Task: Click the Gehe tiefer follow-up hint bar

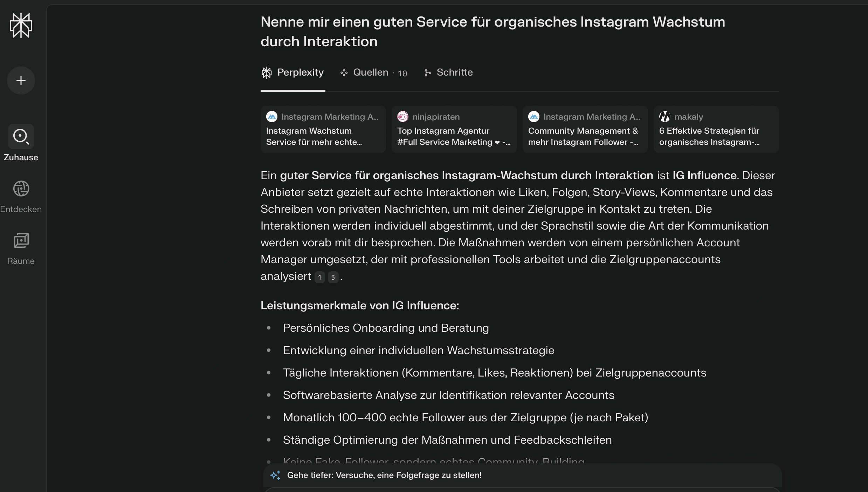Action: click(522, 475)
